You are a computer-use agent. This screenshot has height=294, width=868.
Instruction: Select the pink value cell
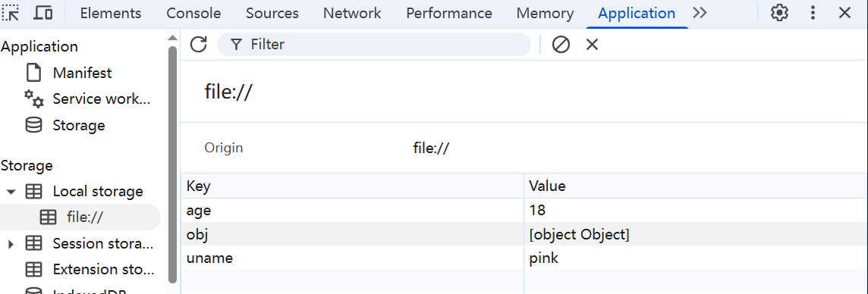696,258
